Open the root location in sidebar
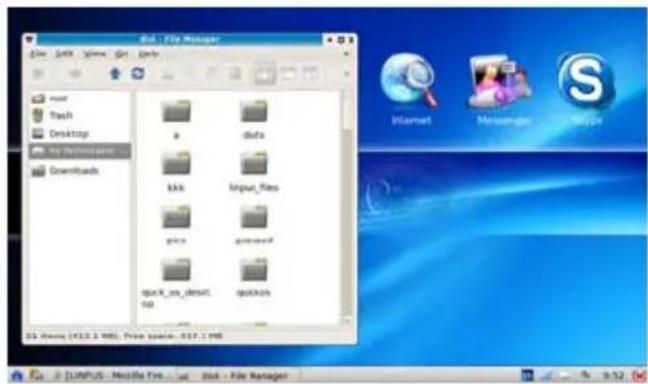648x384 pixels. point(50,98)
